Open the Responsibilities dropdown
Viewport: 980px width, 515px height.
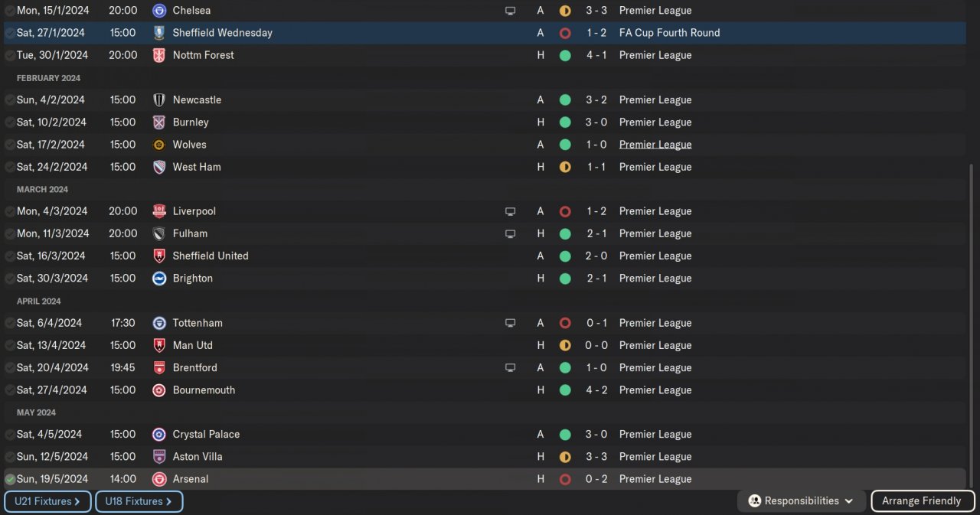(x=802, y=501)
